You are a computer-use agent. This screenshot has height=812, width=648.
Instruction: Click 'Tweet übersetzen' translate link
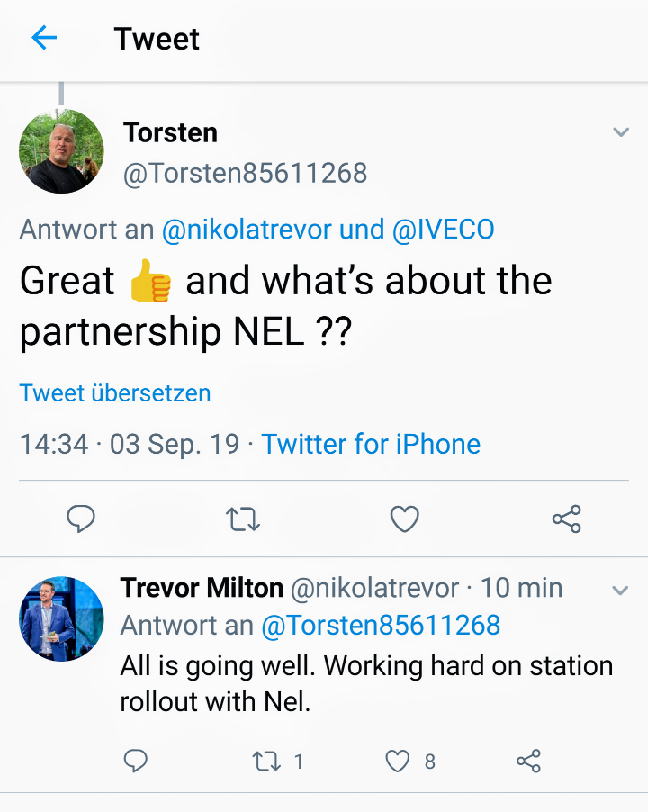coord(115,393)
